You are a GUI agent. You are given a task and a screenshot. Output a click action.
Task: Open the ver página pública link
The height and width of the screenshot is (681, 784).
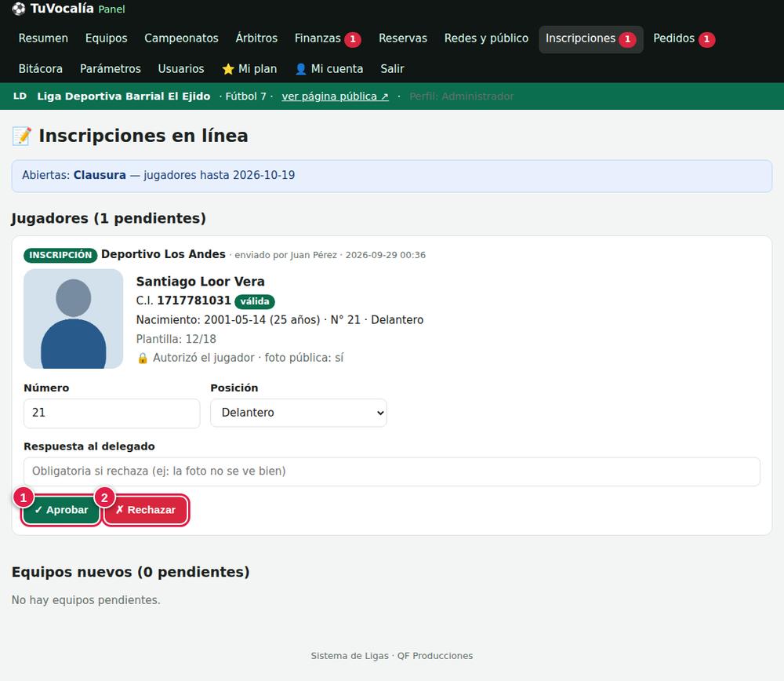pyautogui.click(x=335, y=96)
